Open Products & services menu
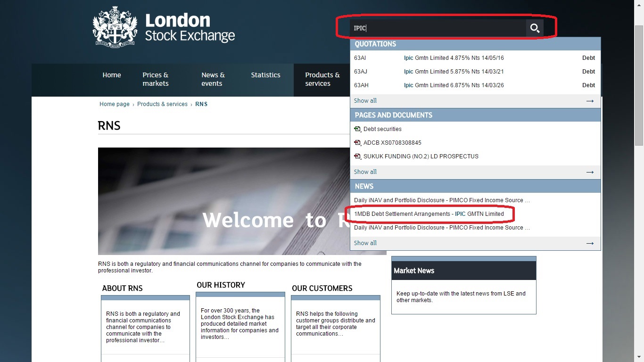644x362 pixels. 322,79
